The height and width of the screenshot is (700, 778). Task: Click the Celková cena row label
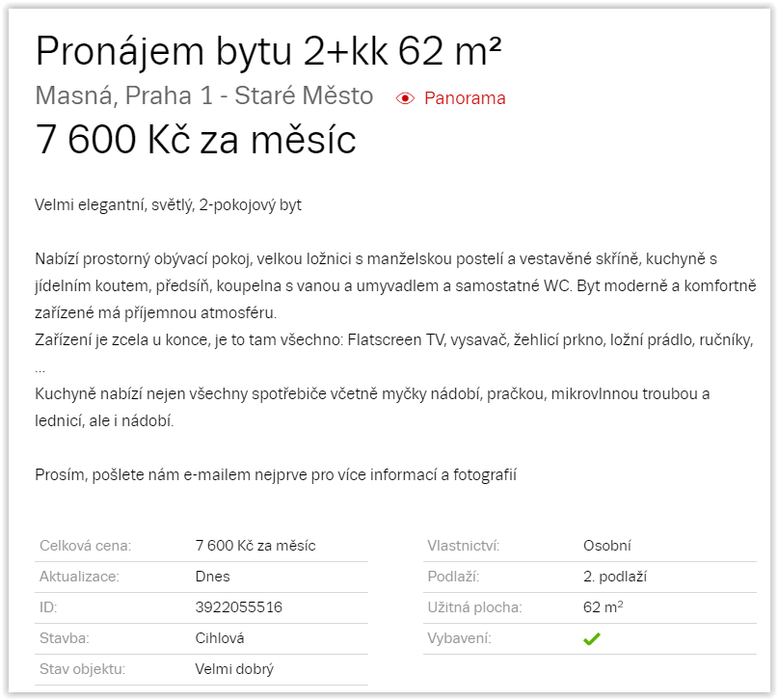pos(85,546)
